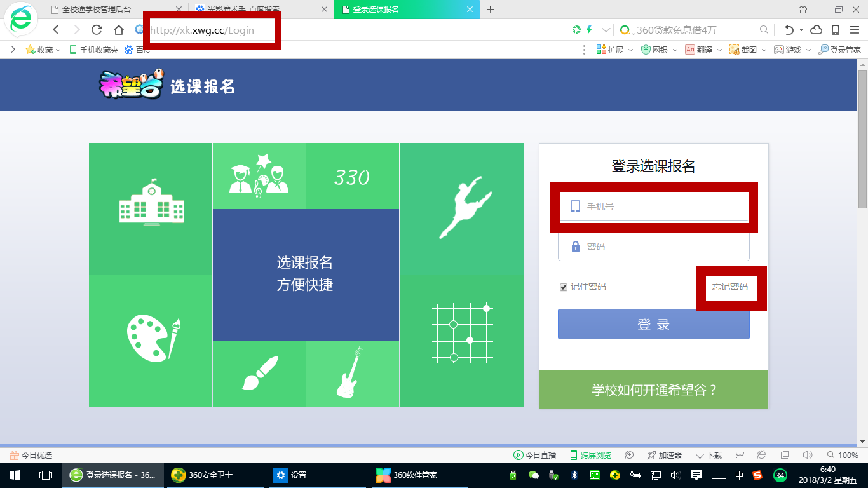868x488 pixels.
Task: Click the 忘记密码 link
Action: [x=729, y=287]
